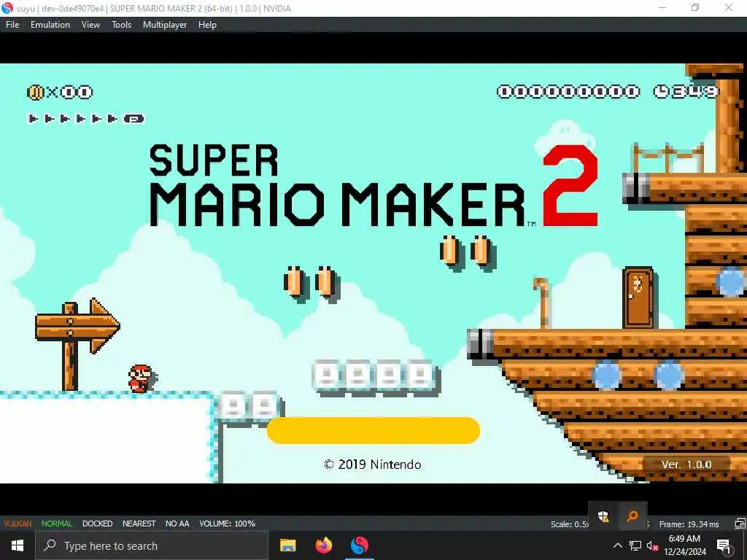747x560 pixels.
Task: Click the Scale status readout
Action: [x=569, y=524]
